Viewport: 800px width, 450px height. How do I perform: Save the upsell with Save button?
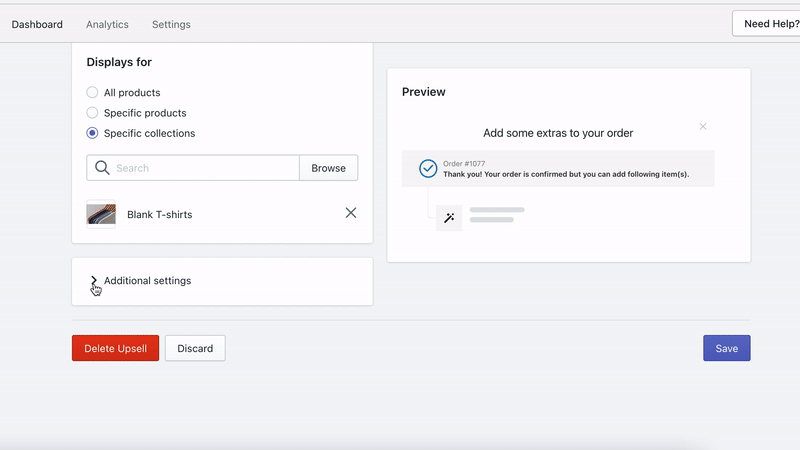[x=727, y=348]
